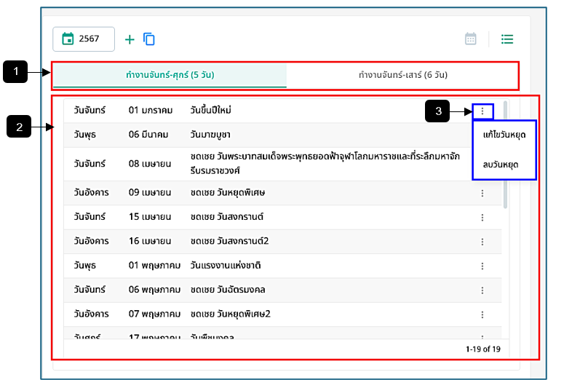This screenshot has height=380, width=588.
Task: Click holiday name ชดเชย วันฉัตรมงคล
Action: point(228,290)
